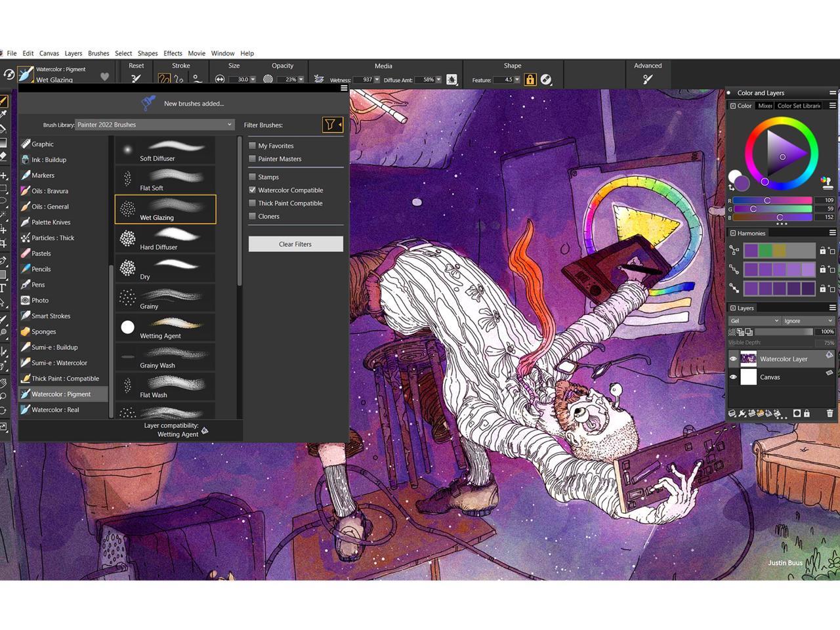Screen dimensions: 840x630
Task: Click the red R color slider
Action: tap(772, 200)
